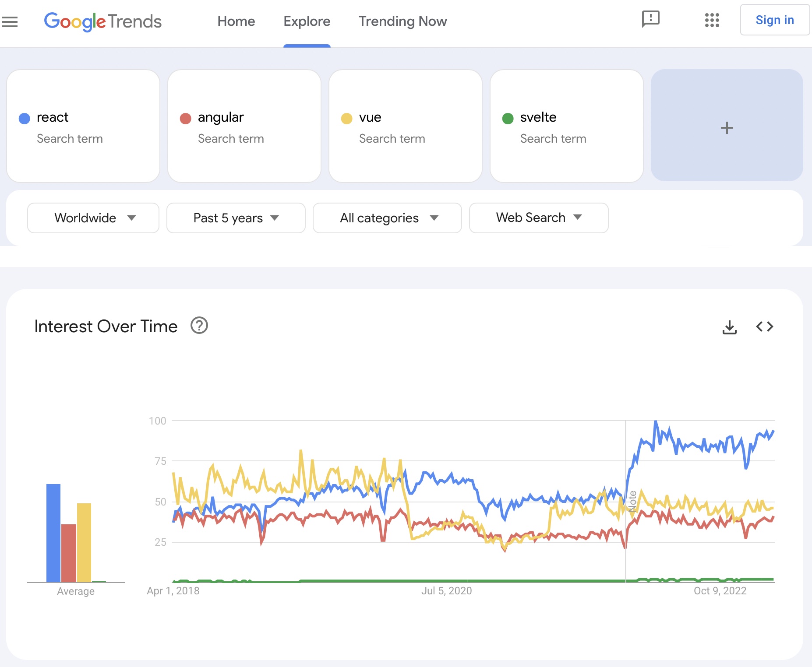This screenshot has width=812, height=667.
Task: Click the Note marker on chart
Action: pos(632,501)
